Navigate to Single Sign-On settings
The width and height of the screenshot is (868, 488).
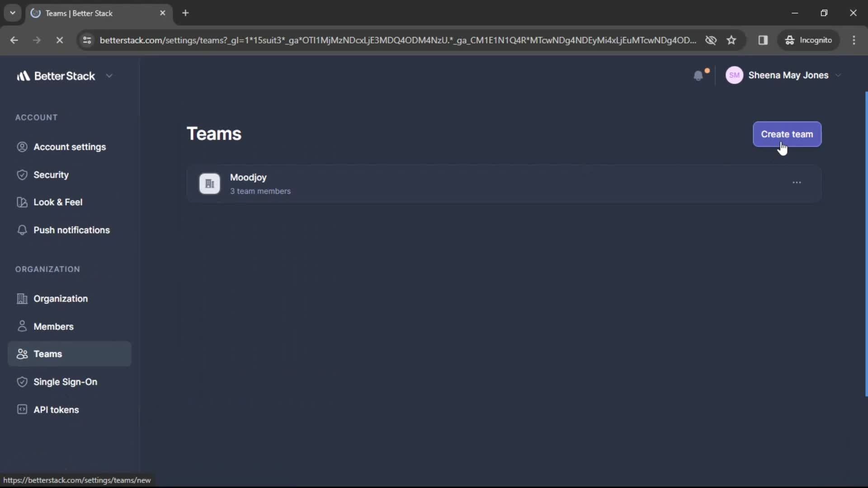click(65, 381)
